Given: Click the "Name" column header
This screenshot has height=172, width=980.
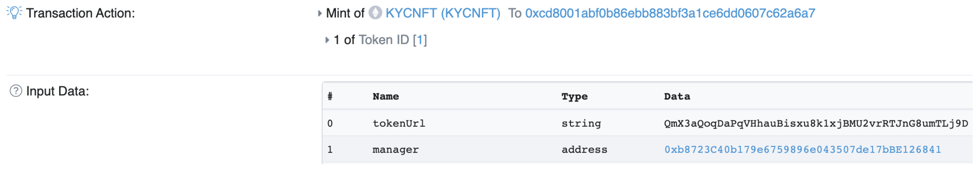Looking at the screenshot, I should (385, 96).
